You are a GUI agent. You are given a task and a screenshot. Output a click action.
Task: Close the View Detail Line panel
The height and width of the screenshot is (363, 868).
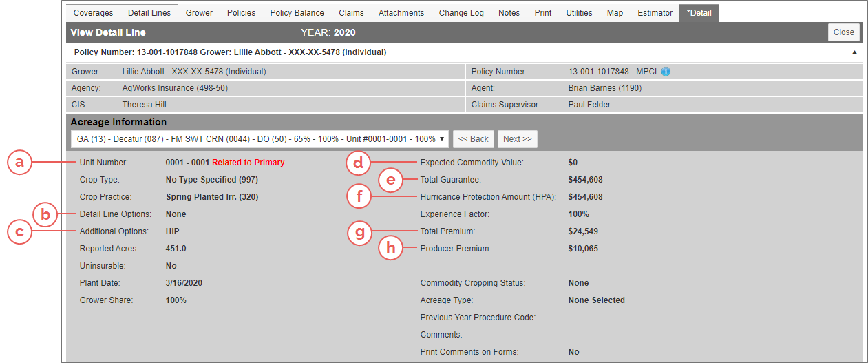843,32
